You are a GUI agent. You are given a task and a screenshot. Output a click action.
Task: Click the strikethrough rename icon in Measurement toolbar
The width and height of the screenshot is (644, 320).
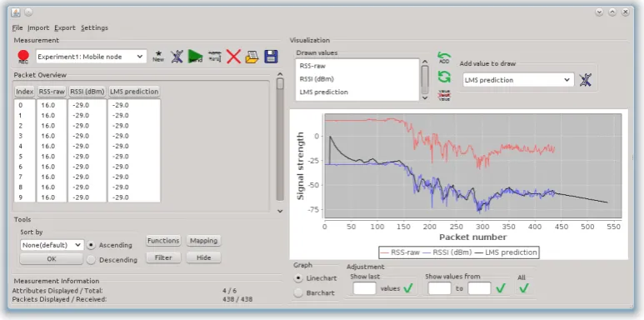pos(215,57)
